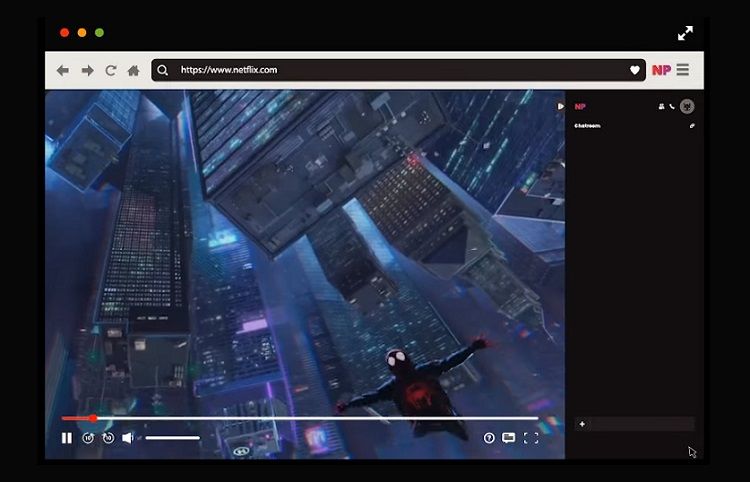The image size is (750, 482).
Task: Seek along the red video progress bar
Action: 300,418
